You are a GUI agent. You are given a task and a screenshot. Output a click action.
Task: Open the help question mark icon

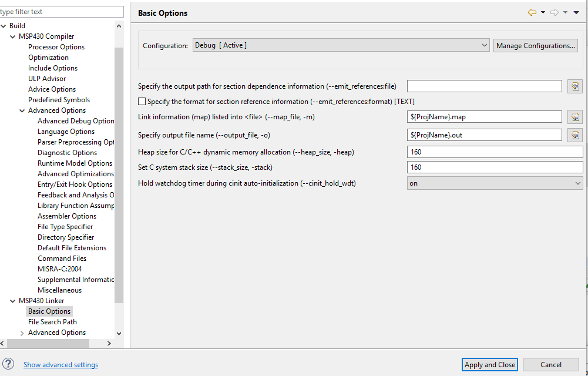[8, 364]
